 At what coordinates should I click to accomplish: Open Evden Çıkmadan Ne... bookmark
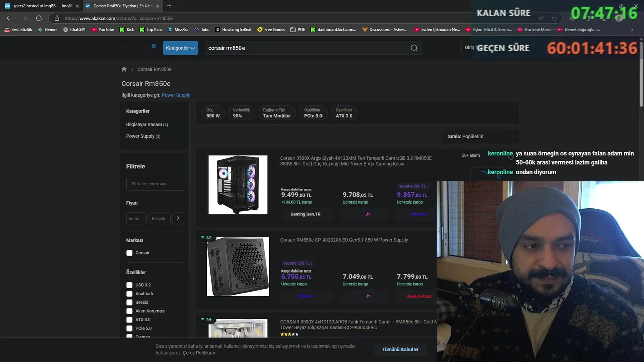(x=437, y=30)
